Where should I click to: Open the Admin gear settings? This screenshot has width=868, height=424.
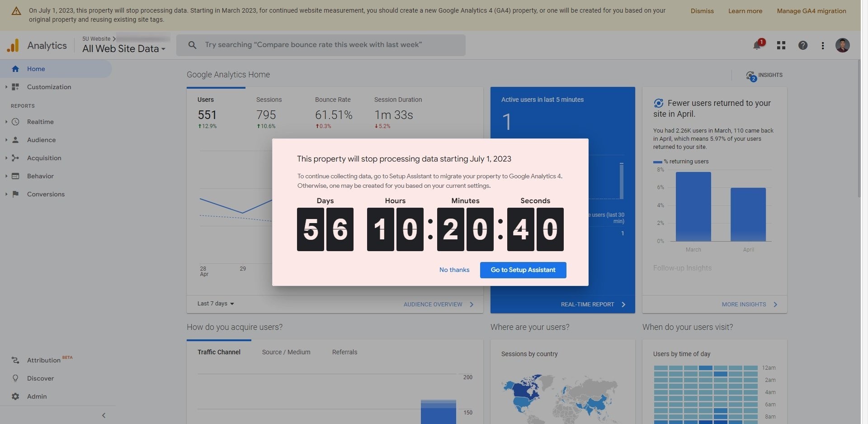15,396
